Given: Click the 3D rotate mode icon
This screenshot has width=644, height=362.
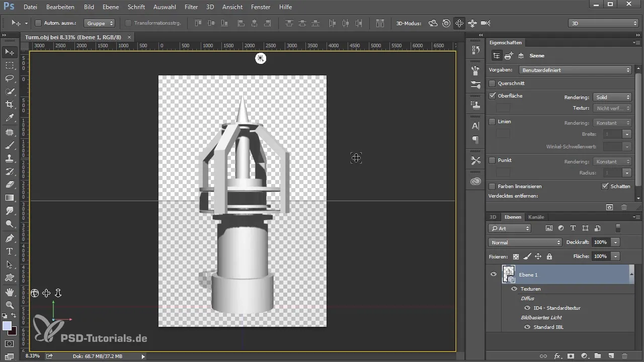Looking at the screenshot, I should tap(433, 23).
